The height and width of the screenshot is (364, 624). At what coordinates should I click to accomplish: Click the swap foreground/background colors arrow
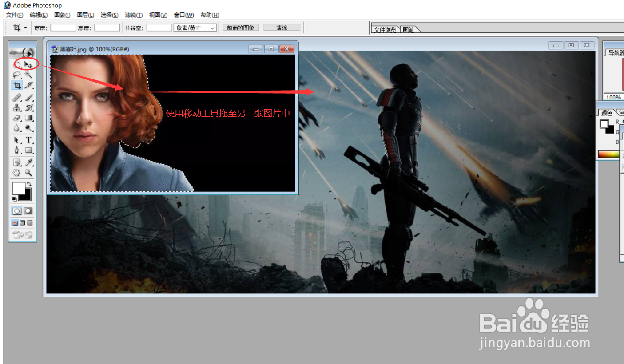[x=29, y=183]
